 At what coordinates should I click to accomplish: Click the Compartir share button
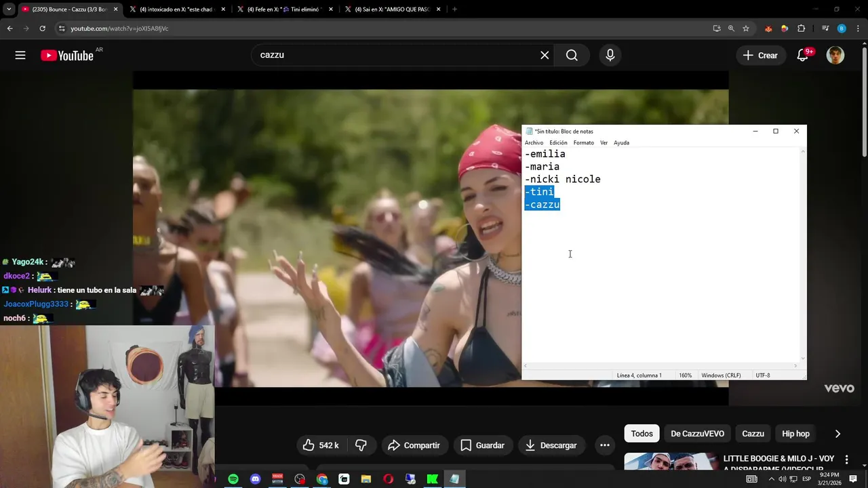pos(414,445)
